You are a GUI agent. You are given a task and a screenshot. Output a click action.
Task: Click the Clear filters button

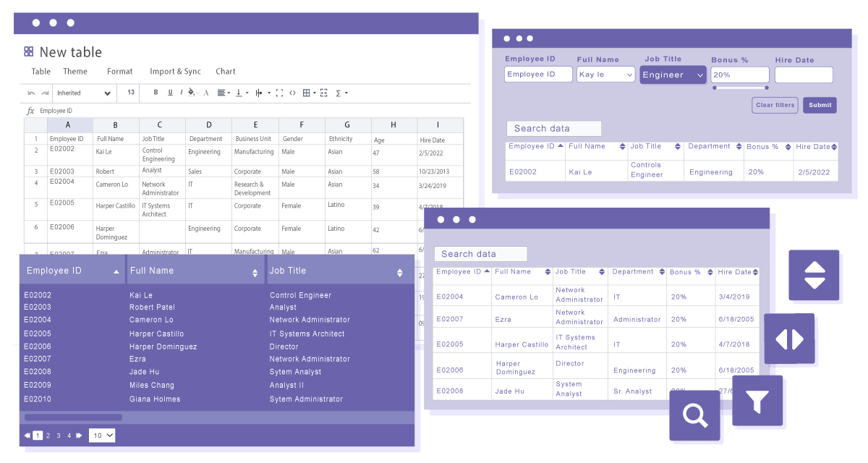point(775,104)
